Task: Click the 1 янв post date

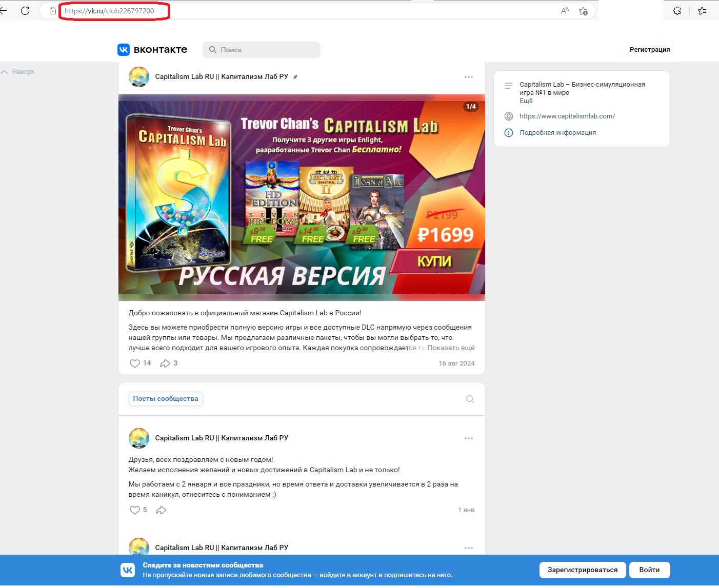Action: (x=466, y=510)
